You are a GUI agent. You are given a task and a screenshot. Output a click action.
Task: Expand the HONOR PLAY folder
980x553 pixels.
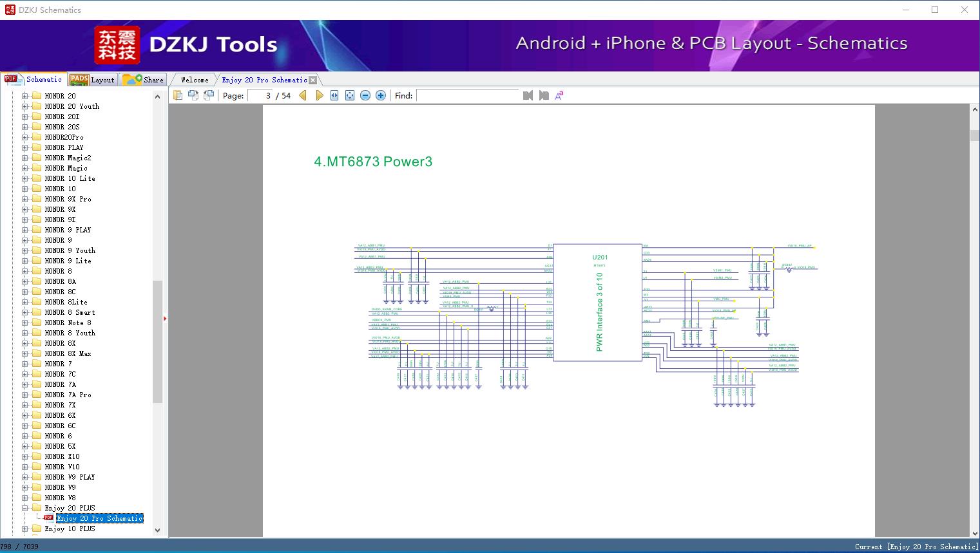tap(25, 147)
